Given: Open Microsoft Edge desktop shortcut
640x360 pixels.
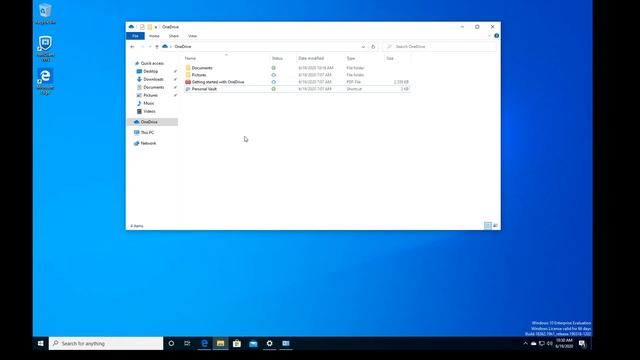Looking at the screenshot, I should pos(45,82).
